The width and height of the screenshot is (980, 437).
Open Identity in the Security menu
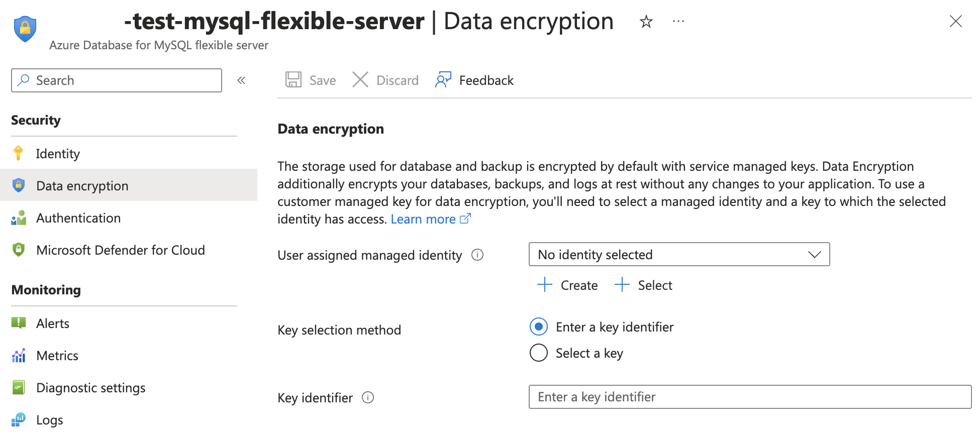(x=58, y=154)
